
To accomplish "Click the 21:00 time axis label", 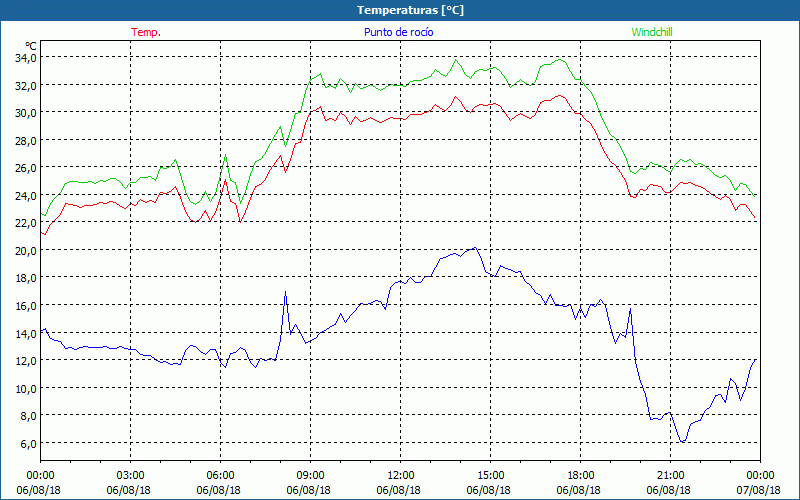I will [670, 476].
